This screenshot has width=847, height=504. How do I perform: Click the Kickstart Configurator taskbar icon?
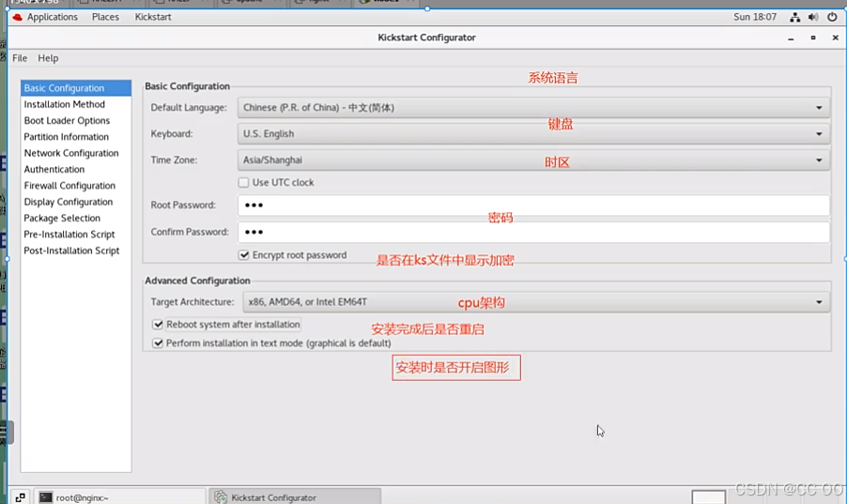(x=221, y=497)
